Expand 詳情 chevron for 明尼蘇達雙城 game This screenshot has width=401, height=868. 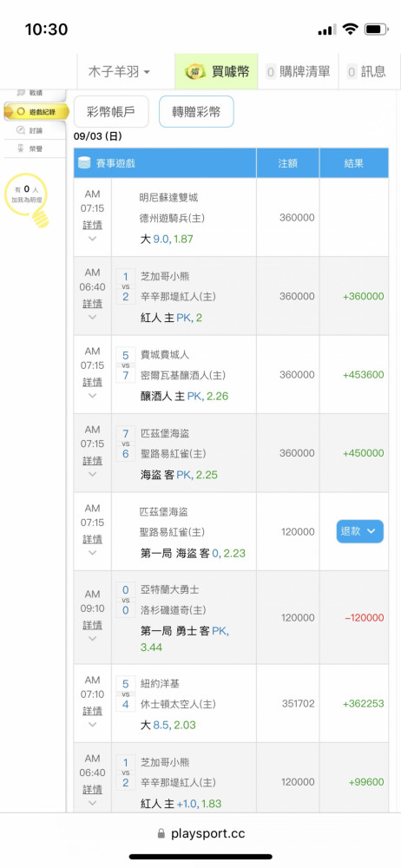click(93, 240)
